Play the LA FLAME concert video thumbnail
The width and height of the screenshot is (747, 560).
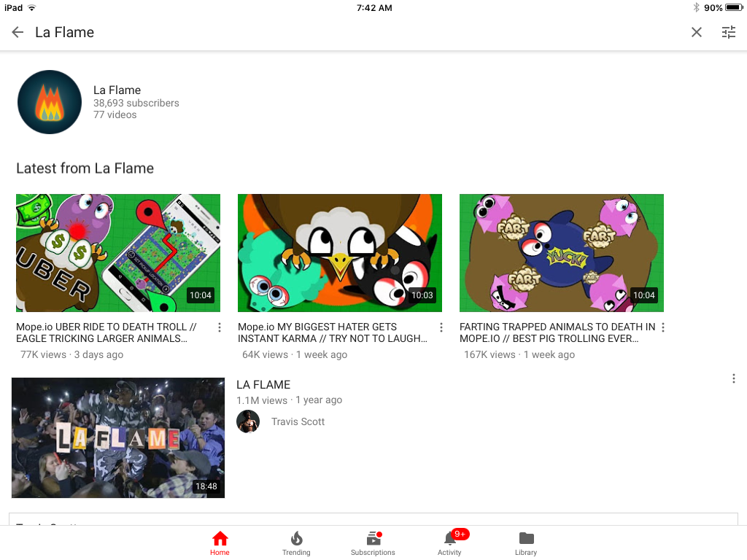pyautogui.click(x=118, y=437)
